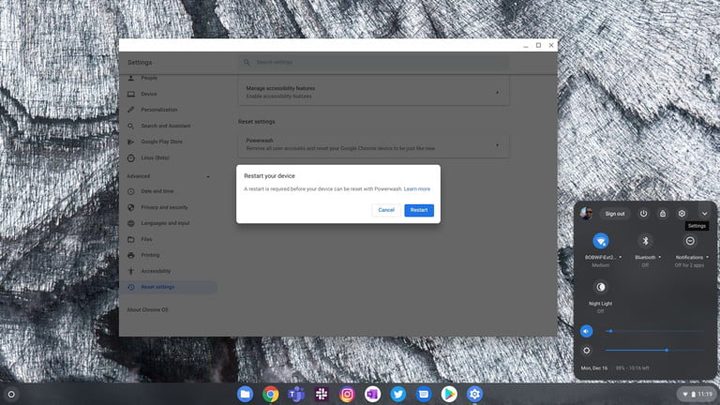Collapse the quick settings panel chevron
Image resolution: width=720 pixels, height=405 pixels.
[x=704, y=214]
